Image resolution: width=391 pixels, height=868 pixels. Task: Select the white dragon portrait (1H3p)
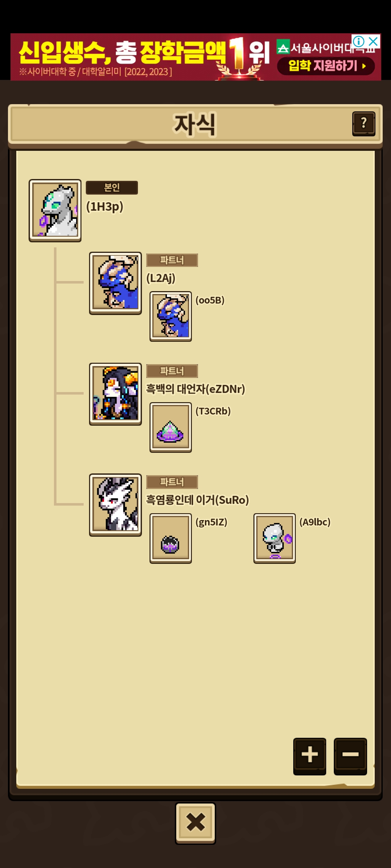click(55, 210)
